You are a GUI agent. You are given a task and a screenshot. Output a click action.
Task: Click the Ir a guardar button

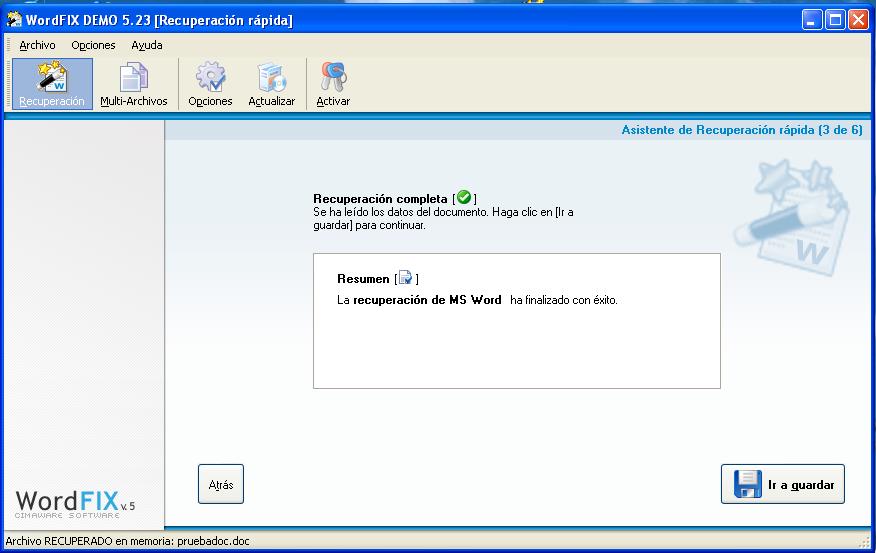pyautogui.click(x=783, y=484)
